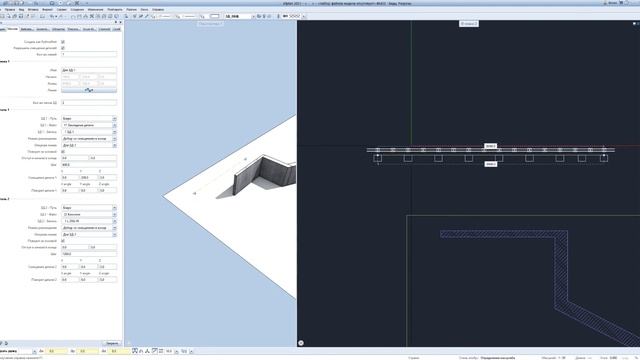Click the step (Шаг) field in Деталь 1
This screenshot has height=360, width=640.
pos(89,164)
